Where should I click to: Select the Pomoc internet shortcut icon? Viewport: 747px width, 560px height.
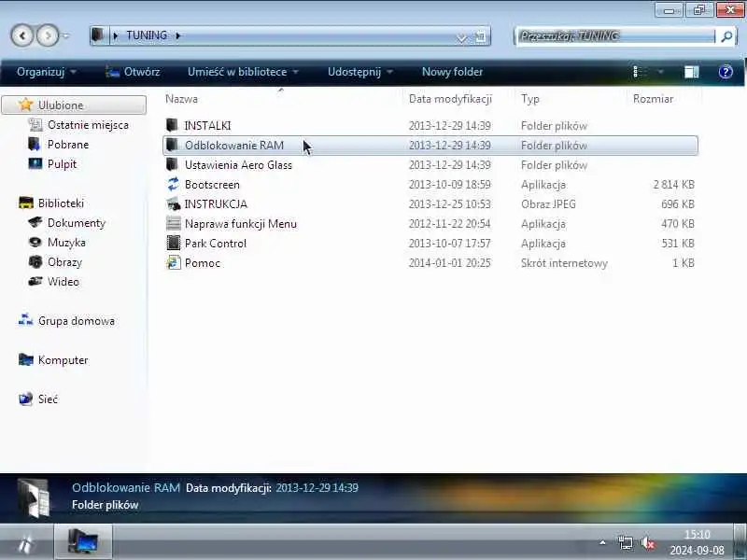tap(174, 262)
